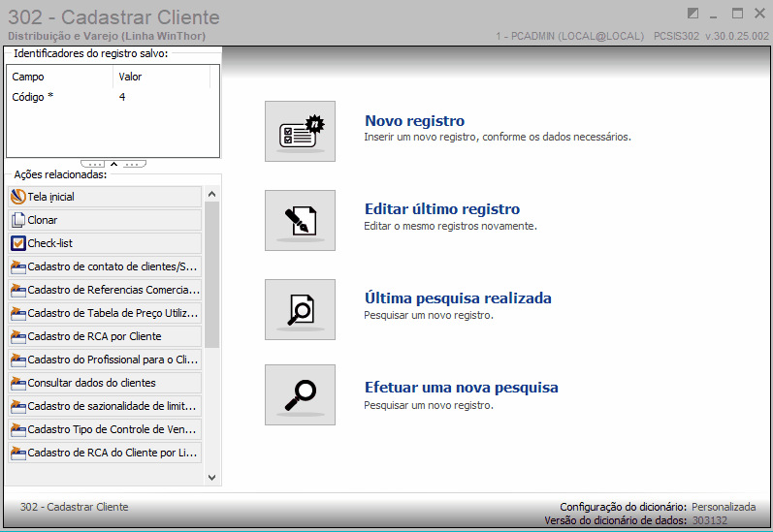Click icon beside Cadastro de sazionalidade de limit...
Screen dimensions: 773x532
(18, 406)
